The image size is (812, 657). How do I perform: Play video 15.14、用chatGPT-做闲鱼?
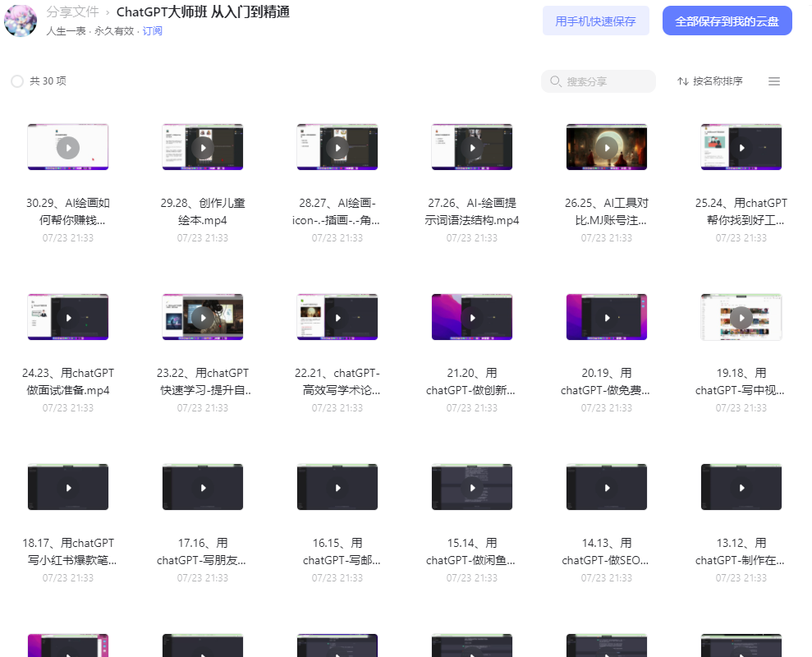tap(472, 487)
